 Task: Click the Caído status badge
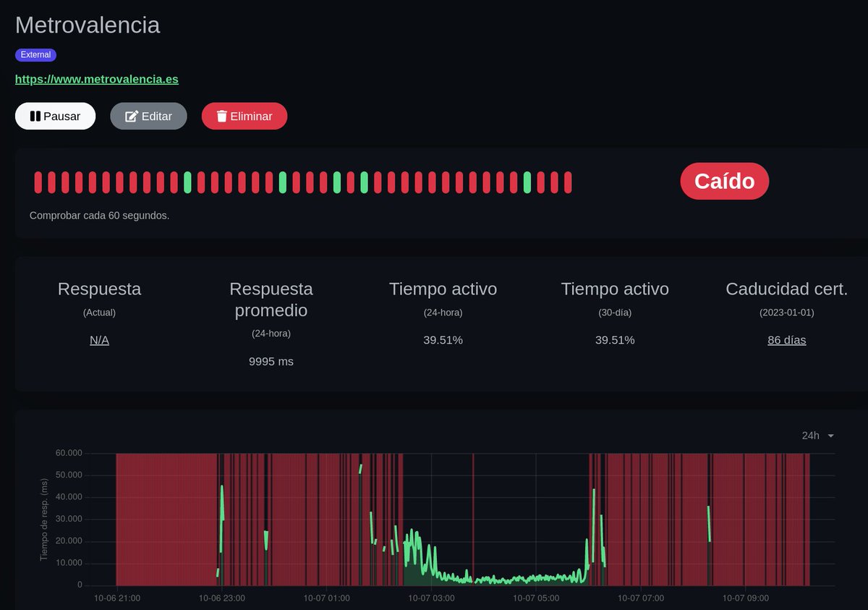[x=724, y=181]
